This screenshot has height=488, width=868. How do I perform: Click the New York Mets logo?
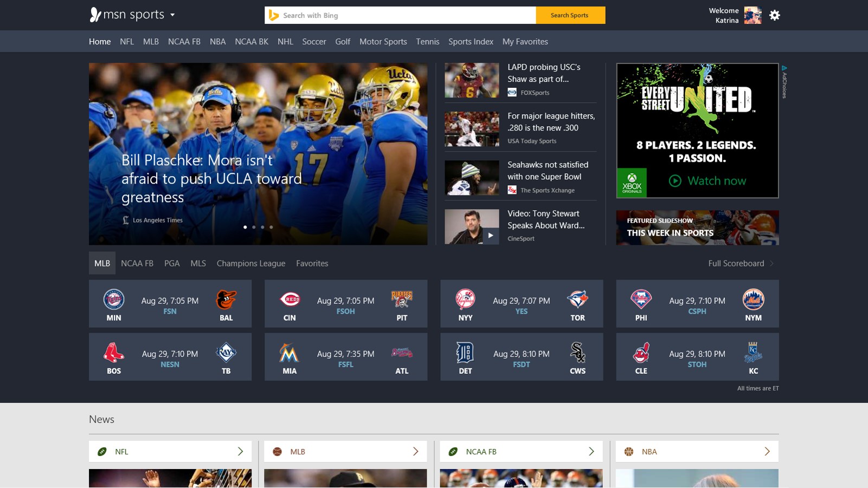(753, 300)
